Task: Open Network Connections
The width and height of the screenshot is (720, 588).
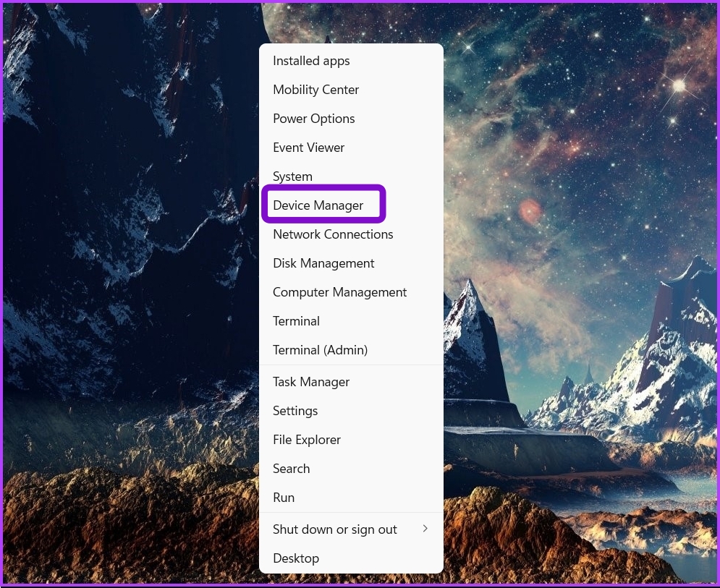Action: coord(333,234)
